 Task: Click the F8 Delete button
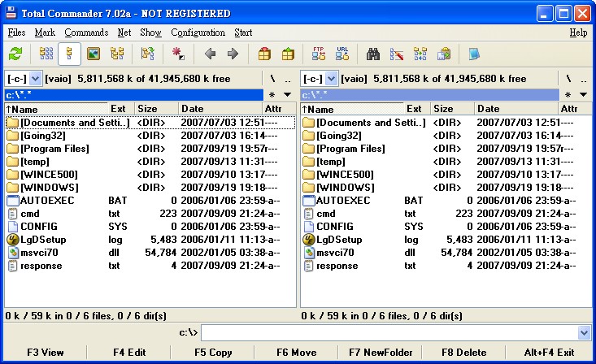coord(464,353)
